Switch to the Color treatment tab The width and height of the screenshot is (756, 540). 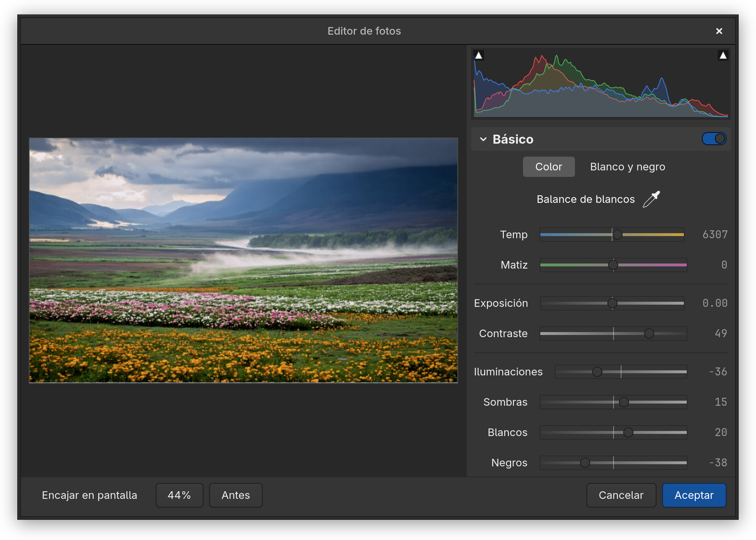click(x=549, y=166)
